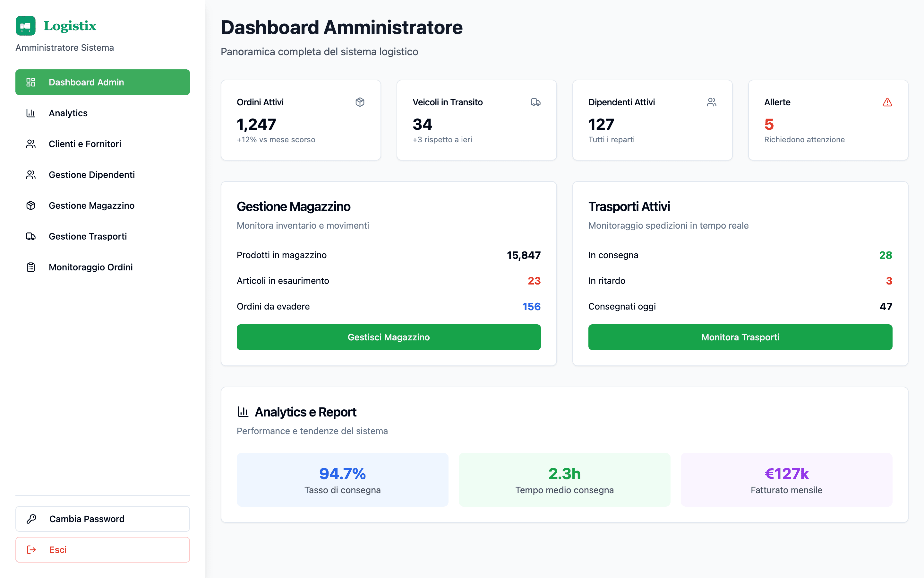
Task: Click the Analytics bar chart sidebar icon
Action: [x=31, y=113]
